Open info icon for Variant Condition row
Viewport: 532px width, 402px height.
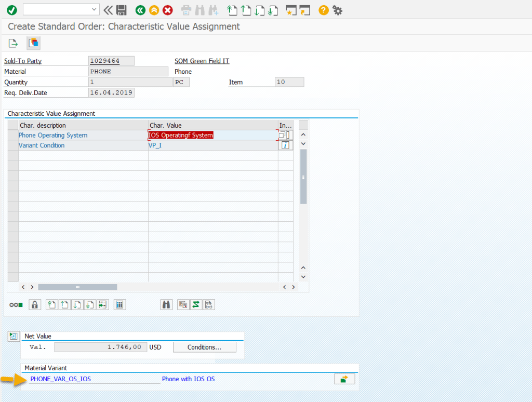(286, 145)
